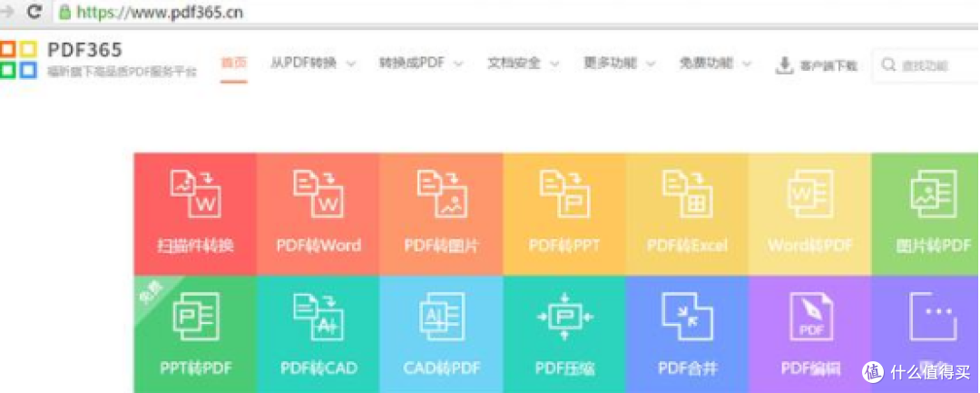Viewport: 980px width, 393px height.
Task: Open the 文档安全 menu
Action: point(514,64)
